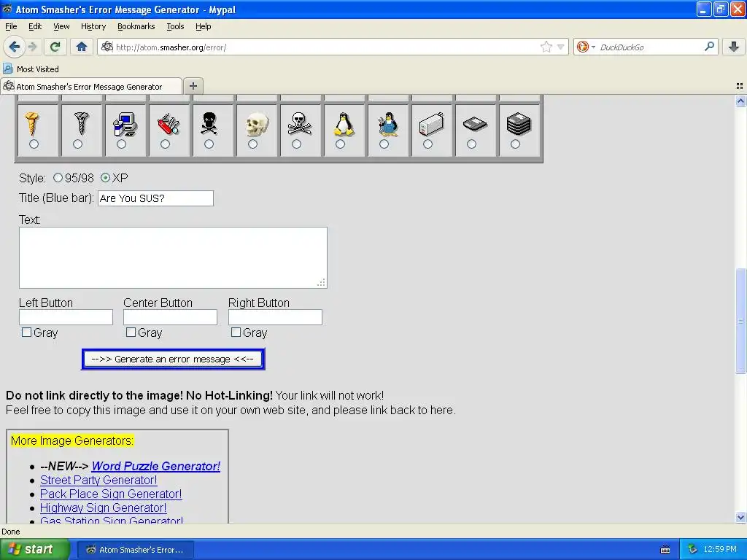Open the Downloads arrow icon

click(x=734, y=47)
